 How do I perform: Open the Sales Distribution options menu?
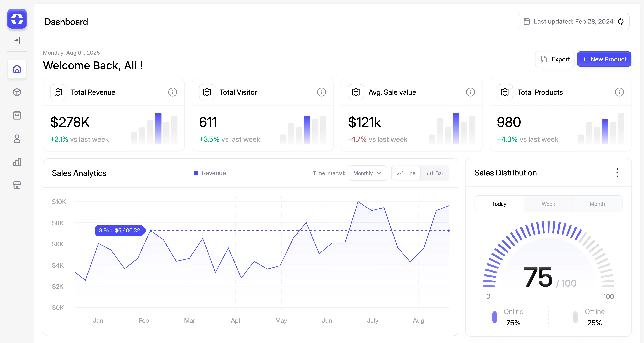pos(617,173)
